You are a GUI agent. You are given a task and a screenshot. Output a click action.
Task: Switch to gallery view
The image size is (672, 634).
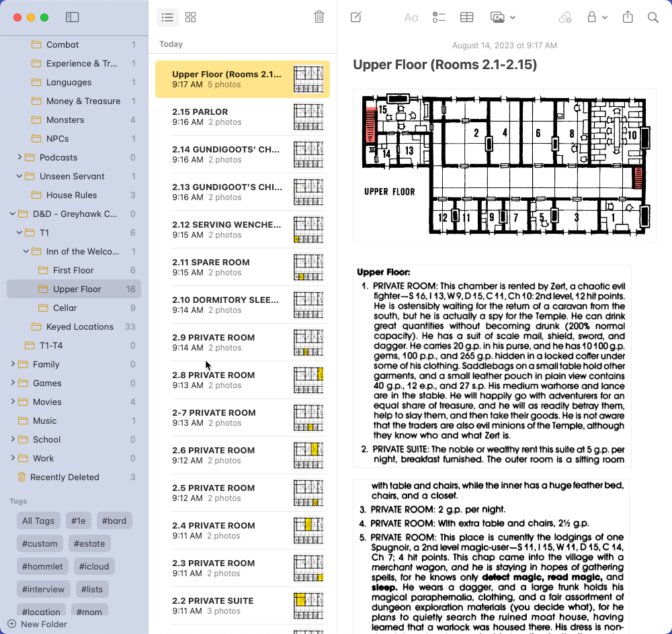190,17
